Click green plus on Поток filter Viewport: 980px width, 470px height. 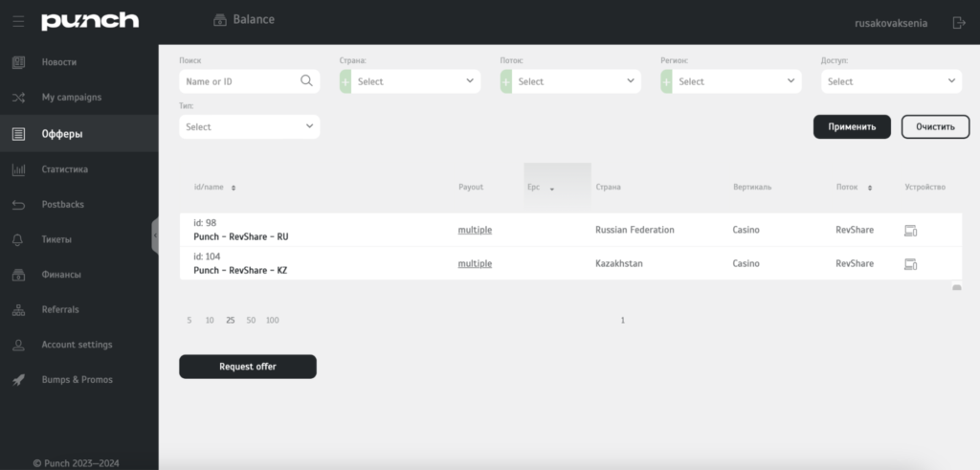506,81
